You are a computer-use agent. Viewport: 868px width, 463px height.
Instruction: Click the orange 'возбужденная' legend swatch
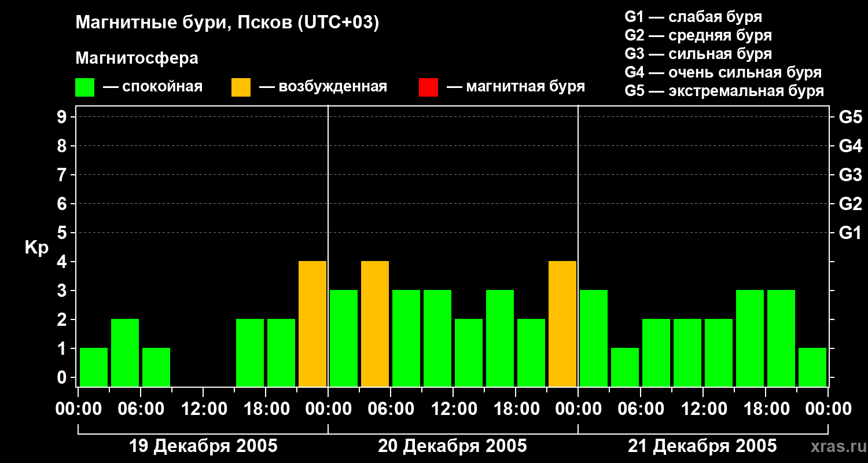click(x=241, y=87)
